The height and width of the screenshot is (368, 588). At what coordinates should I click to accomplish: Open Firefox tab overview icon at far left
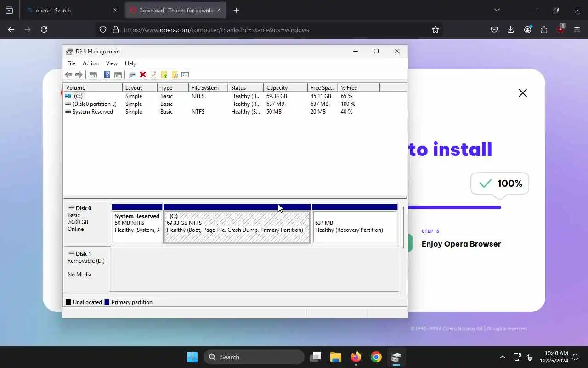(9, 10)
